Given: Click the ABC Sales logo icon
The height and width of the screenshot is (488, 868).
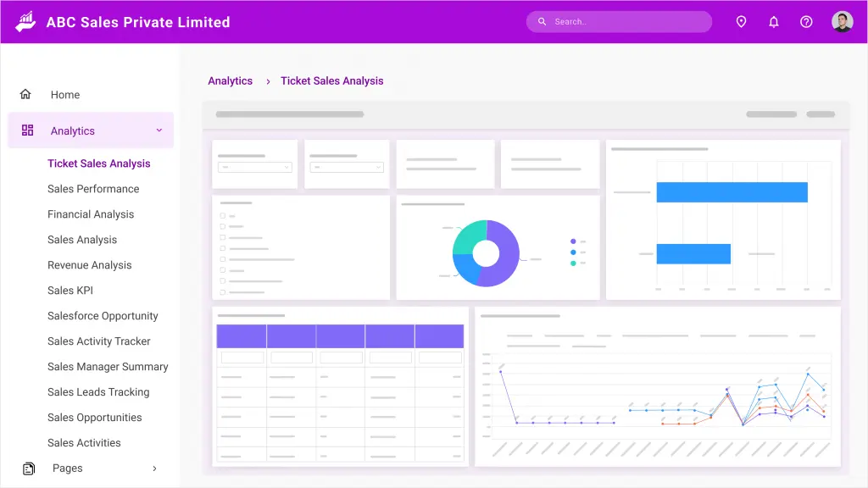Looking at the screenshot, I should tap(25, 22).
